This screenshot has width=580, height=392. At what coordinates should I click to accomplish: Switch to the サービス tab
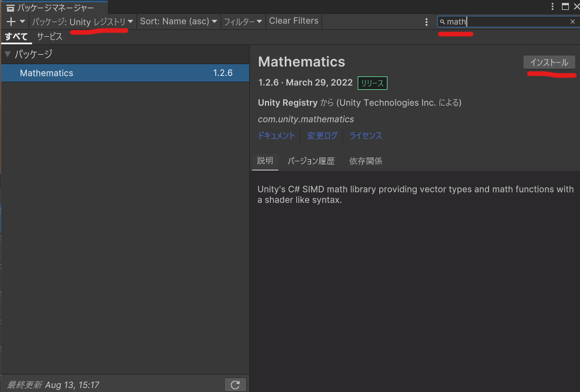(50, 37)
